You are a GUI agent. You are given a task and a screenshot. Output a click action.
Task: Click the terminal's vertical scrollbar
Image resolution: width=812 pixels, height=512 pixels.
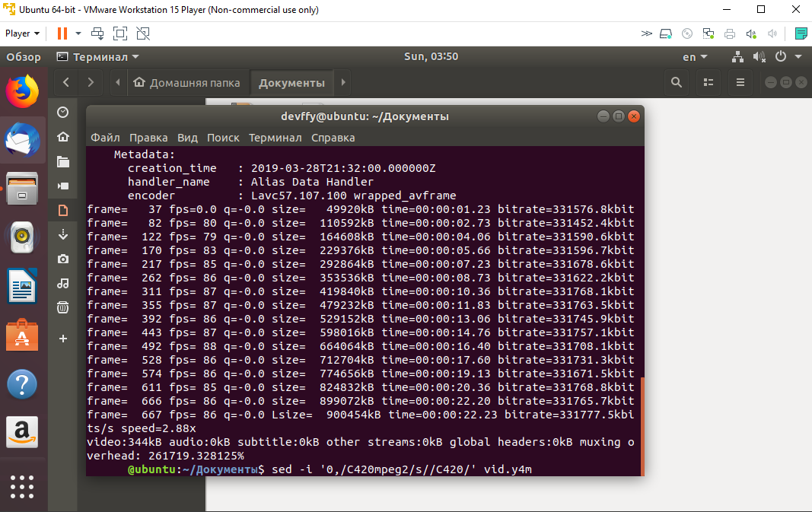[x=642, y=425]
